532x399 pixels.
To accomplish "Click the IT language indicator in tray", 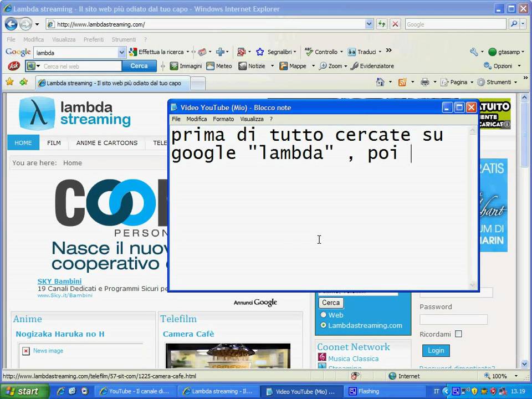I will [x=436, y=391].
